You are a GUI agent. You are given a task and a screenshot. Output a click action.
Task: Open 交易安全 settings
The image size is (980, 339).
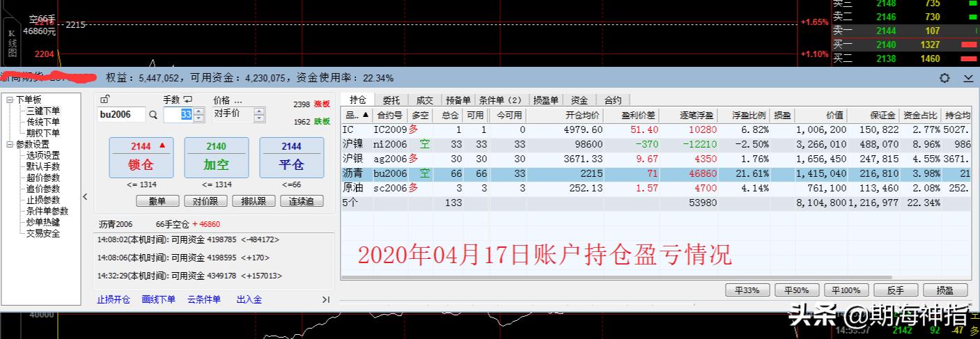(x=43, y=233)
